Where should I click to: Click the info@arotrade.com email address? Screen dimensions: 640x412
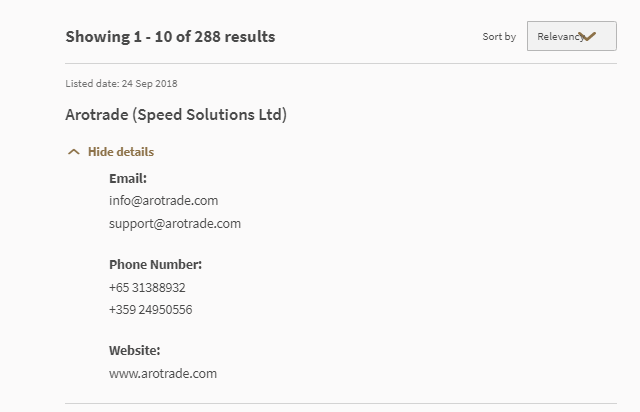163,200
